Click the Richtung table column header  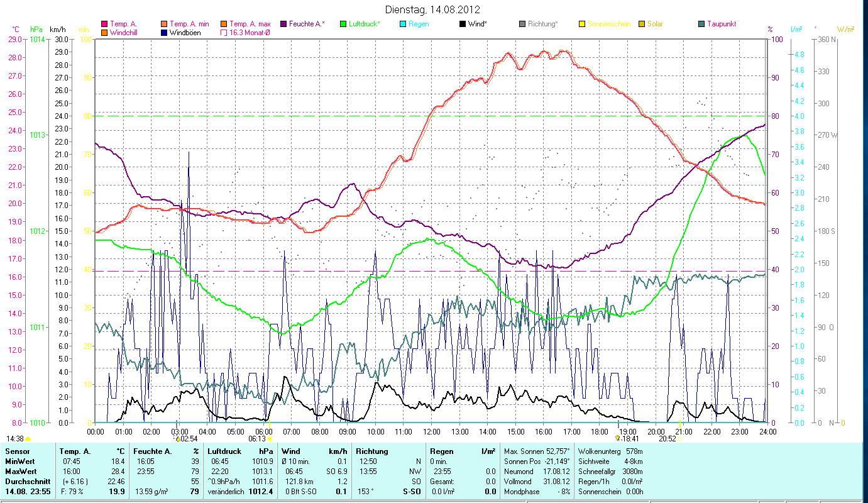(x=372, y=451)
